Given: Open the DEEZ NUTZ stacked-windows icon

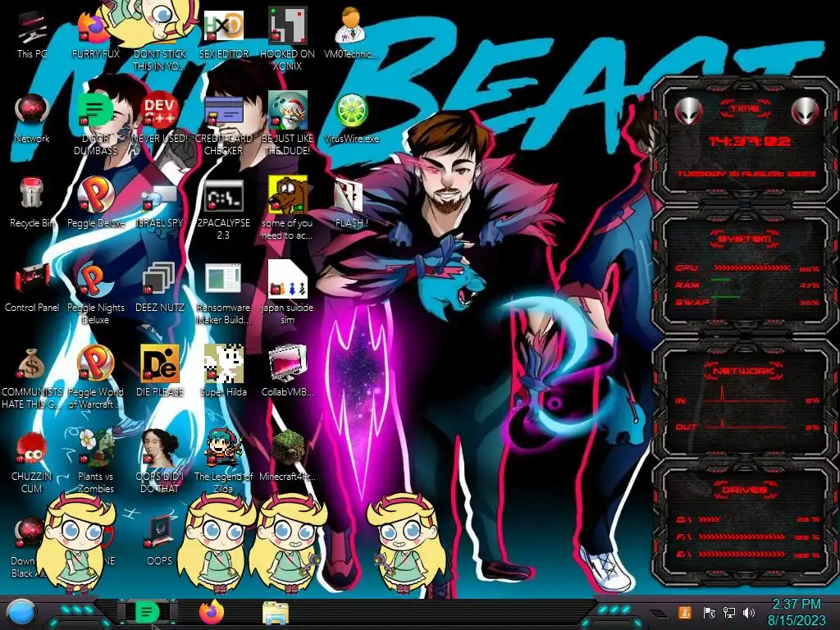Looking at the screenshot, I should (x=160, y=288).
